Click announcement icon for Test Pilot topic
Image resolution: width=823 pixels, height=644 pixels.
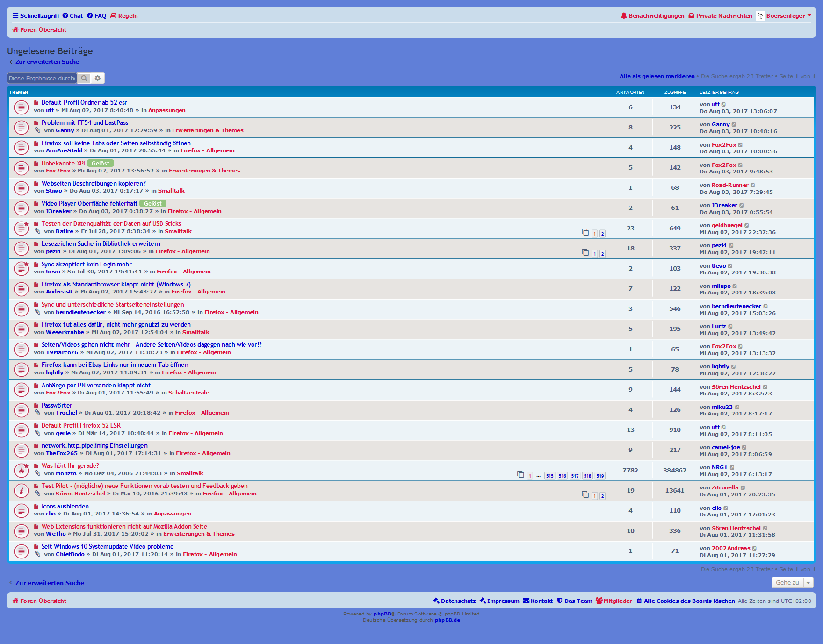point(21,490)
